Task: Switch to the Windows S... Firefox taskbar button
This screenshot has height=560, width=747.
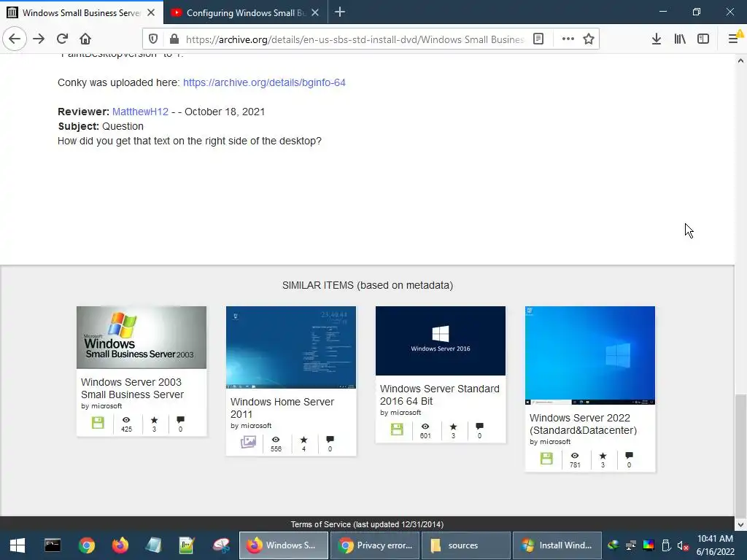Action: pos(284,545)
